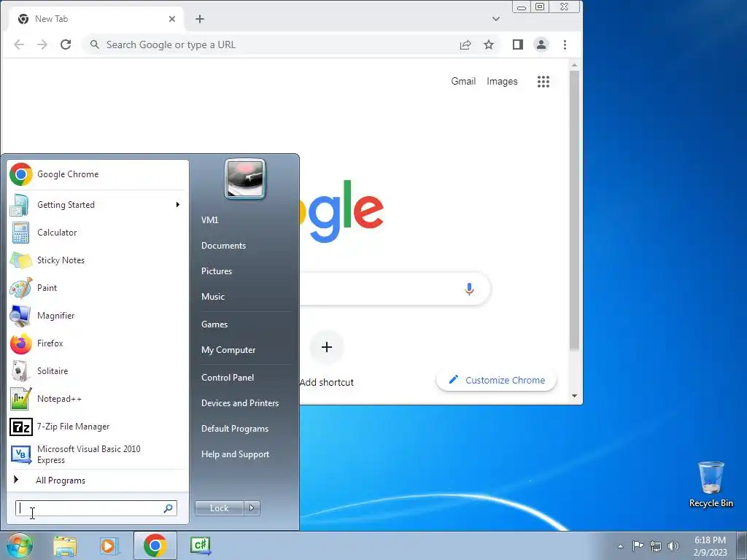
Task: Click the taskbar clock showing 6:18 PM
Action: pos(710,546)
